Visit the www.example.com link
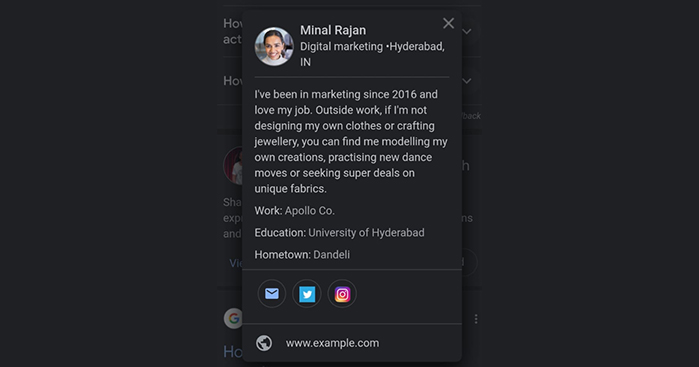699x367 pixels. [332, 343]
